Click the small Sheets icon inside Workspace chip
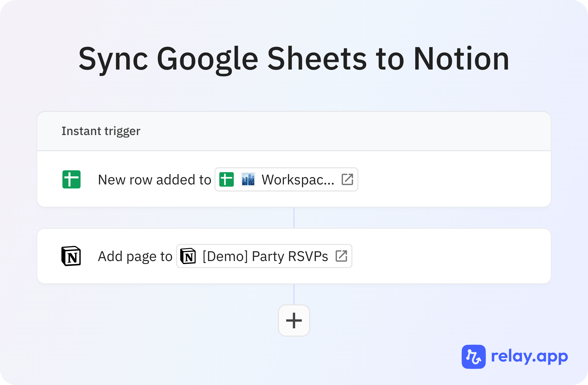The image size is (588, 385). pos(227,179)
